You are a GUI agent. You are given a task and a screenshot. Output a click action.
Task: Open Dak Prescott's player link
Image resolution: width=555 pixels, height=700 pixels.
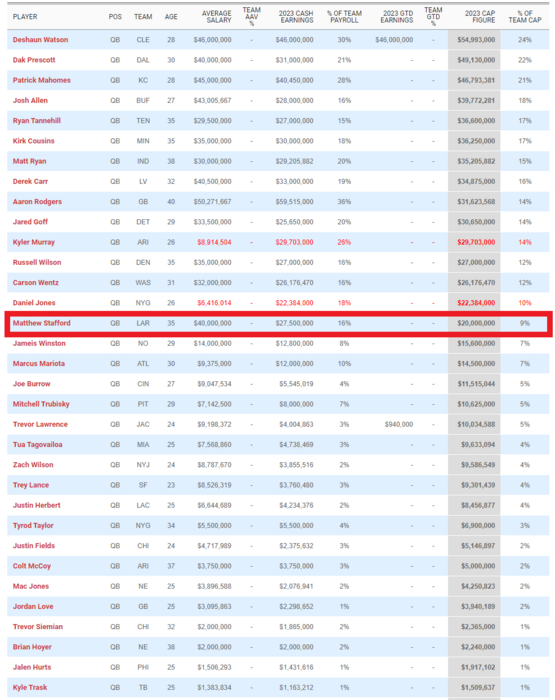(34, 60)
